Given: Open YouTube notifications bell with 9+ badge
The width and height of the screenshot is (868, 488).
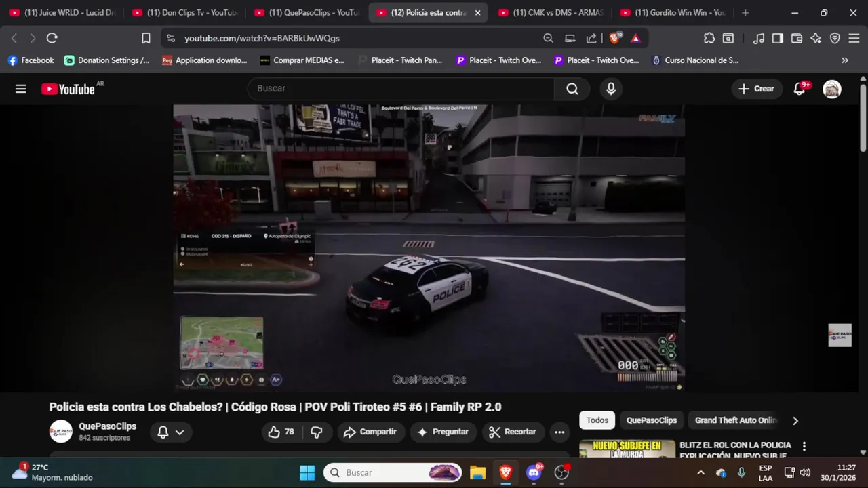Looking at the screenshot, I should (x=800, y=89).
